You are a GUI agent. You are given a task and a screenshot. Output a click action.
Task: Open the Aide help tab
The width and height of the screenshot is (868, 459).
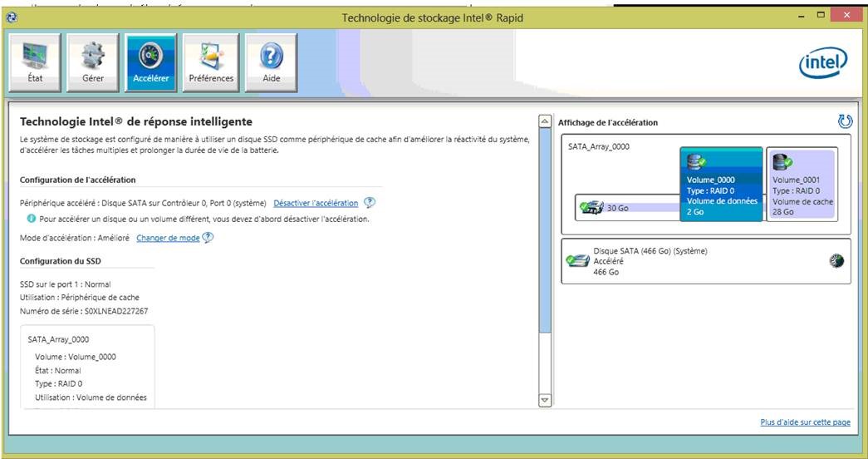[272, 62]
